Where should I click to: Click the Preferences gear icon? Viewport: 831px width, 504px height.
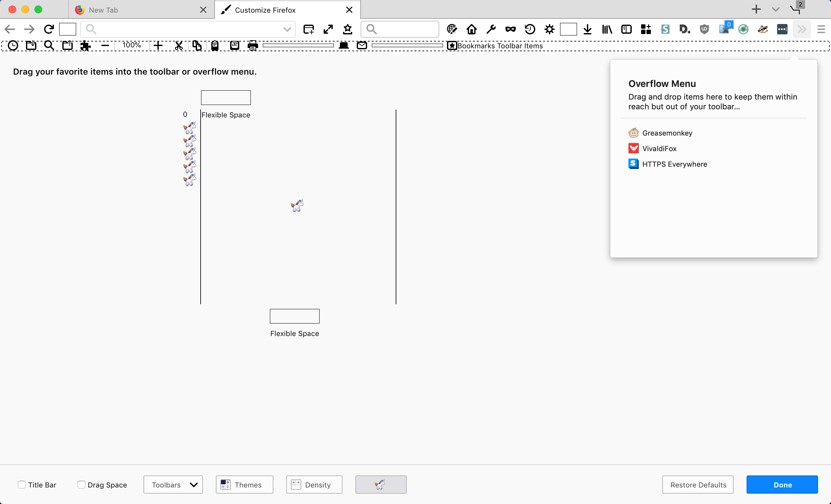tap(549, 29)
